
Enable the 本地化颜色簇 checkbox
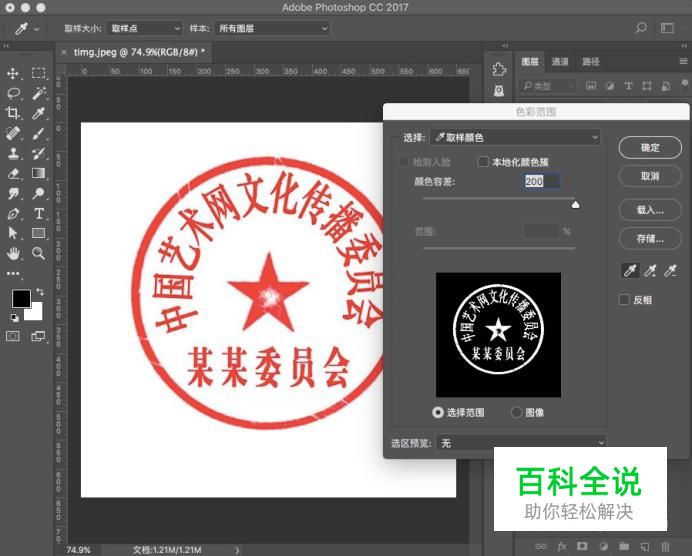[x=483, y=162]
